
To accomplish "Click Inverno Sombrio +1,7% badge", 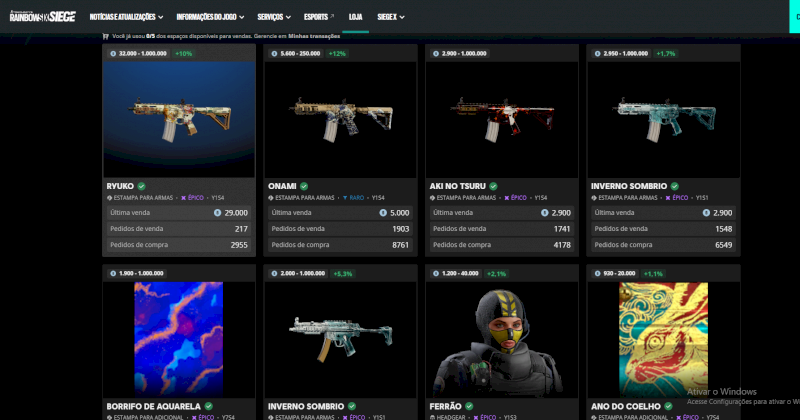I will tap(666, 54).
